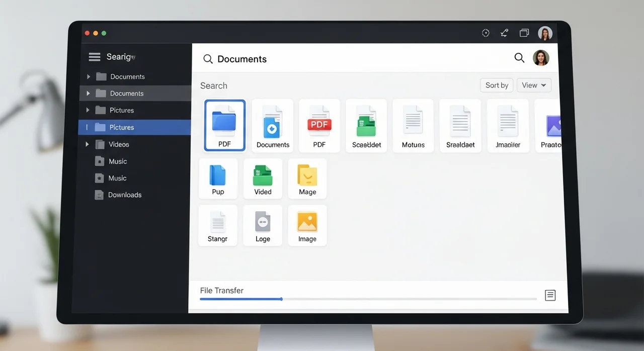Select the Loge file icon

coord(263,225)
